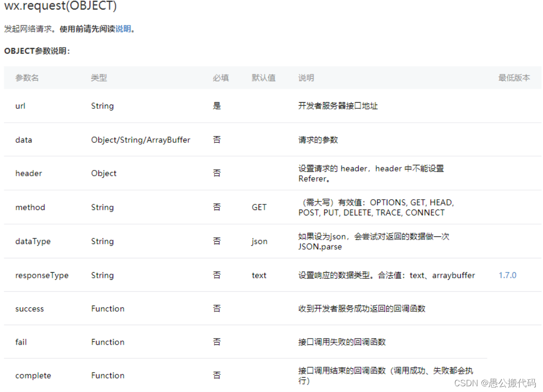Screen dimensions: 543x392
Task: Select the complete parameter name cell
Action: pyautogui.click(x=33, y=376)
